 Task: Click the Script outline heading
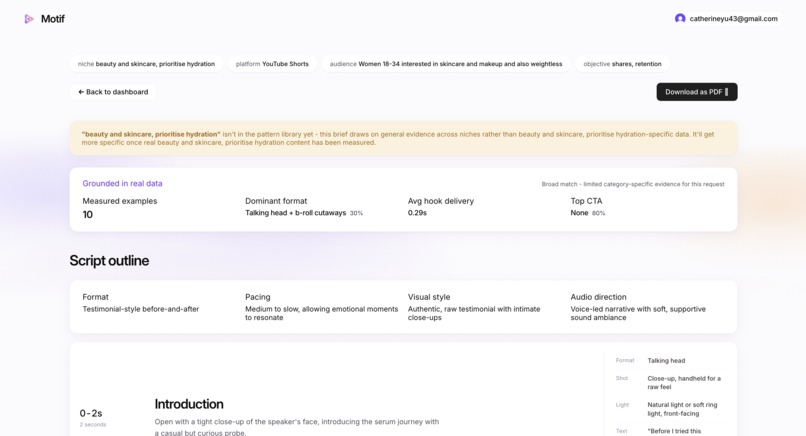(109, 261)
